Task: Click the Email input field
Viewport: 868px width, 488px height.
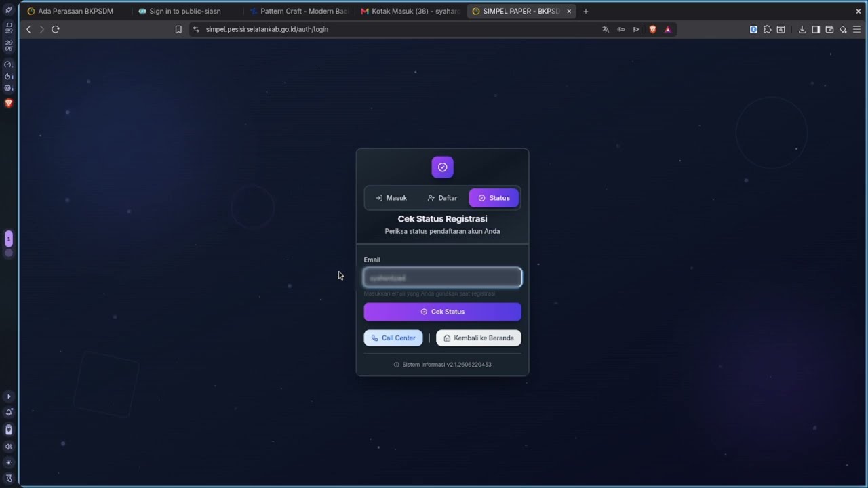Action: (x=442, y=278)
